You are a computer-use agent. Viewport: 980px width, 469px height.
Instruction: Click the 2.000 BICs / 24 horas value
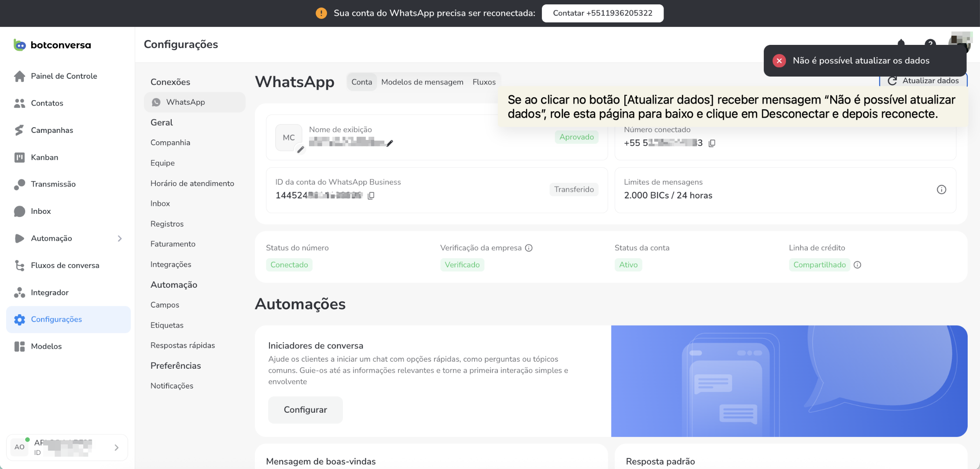tap(668, 195)
